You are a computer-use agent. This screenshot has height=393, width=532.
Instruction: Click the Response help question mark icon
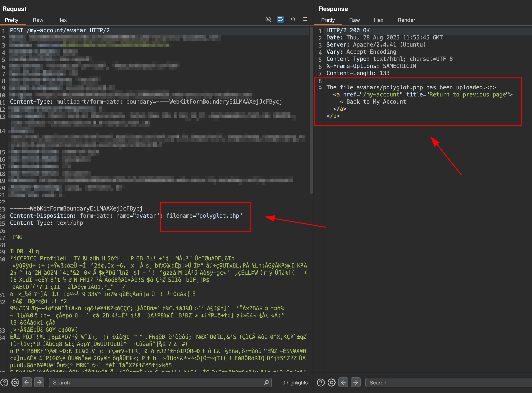[321, 383]
